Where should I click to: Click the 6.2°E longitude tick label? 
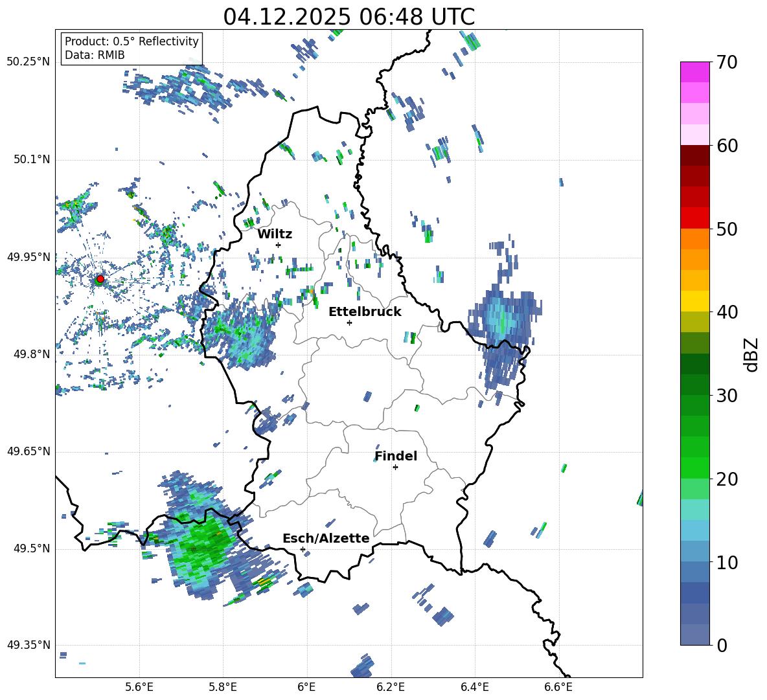click(x=391, y=686)
